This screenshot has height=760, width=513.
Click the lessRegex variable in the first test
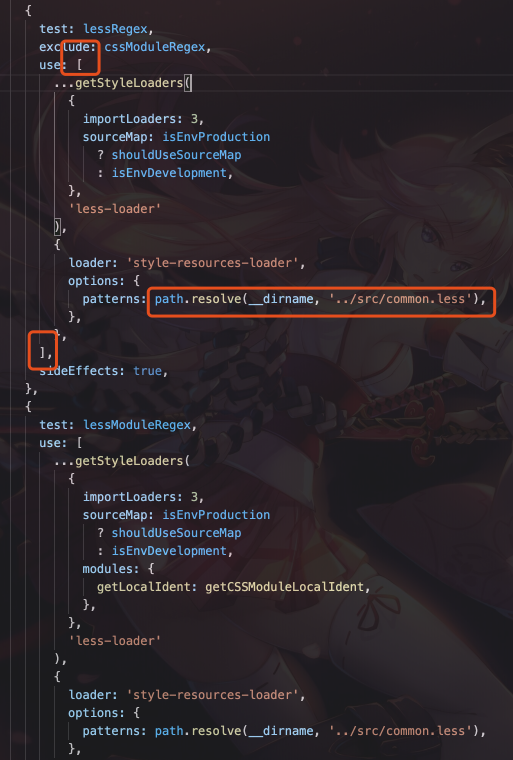click(115, 29)
